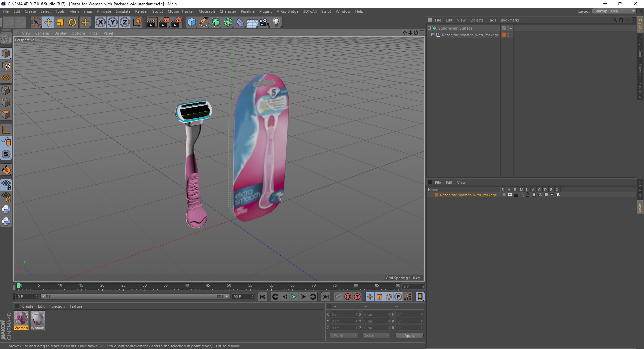
Task: Click the end frame stepper 90 F
Action: (x=253, y=297)
